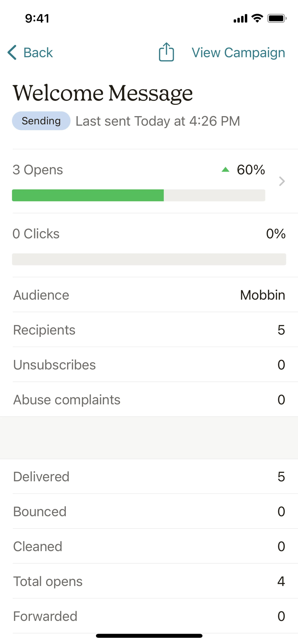Click the empty Clicks progress bar
This screenshot has height=644, width=298.
149,259
